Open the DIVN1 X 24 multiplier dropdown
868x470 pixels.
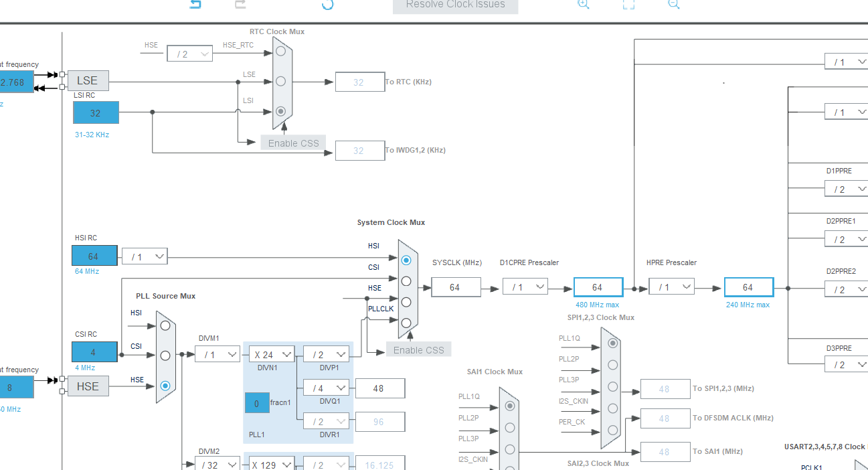(x=272, y=354)
